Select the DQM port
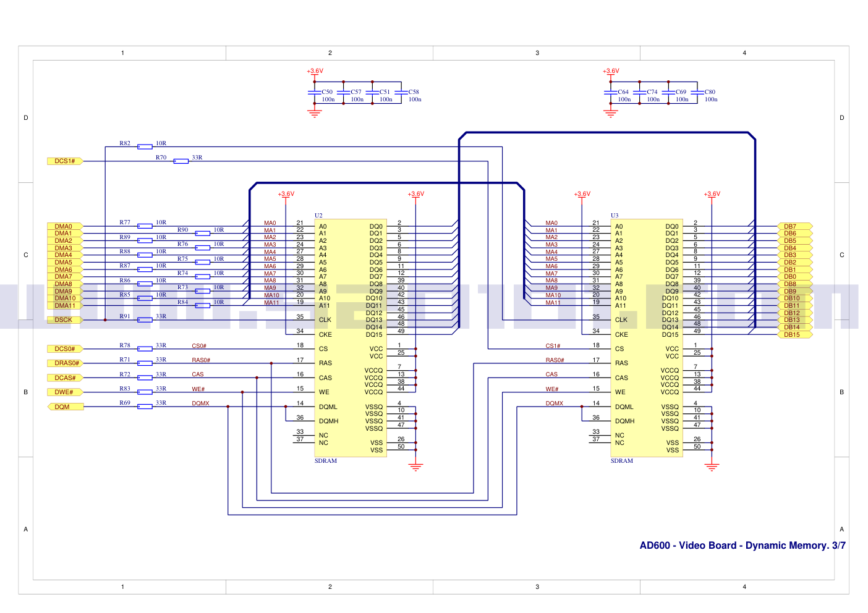The image size is (868, 613). [x=65, y=407]
